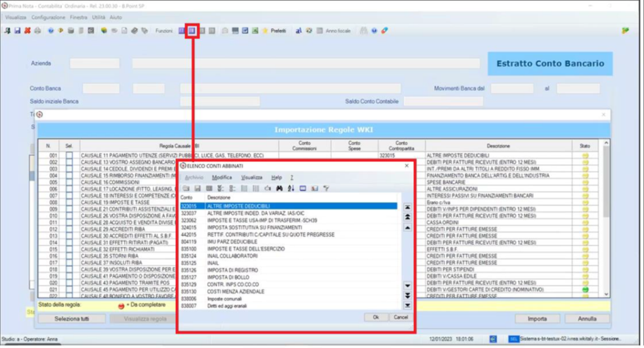Open Modifica menu in Elenco Conti Abbinati
Image resolution: width=644 pixels, height=348 pixels.
tap(222, 177)
